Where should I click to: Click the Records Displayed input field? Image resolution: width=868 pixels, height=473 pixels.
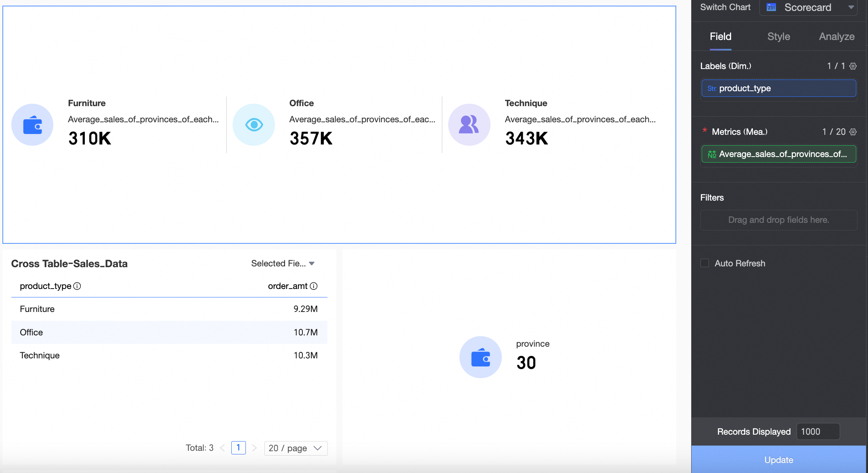pyautogui.click(x=818, y=431)
